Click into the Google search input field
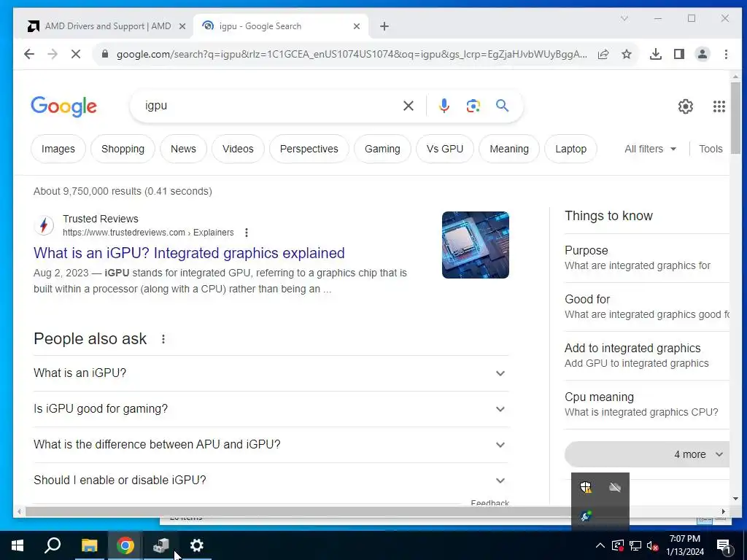Viewport: 747px width, 560px height. (x=271, y=106)
